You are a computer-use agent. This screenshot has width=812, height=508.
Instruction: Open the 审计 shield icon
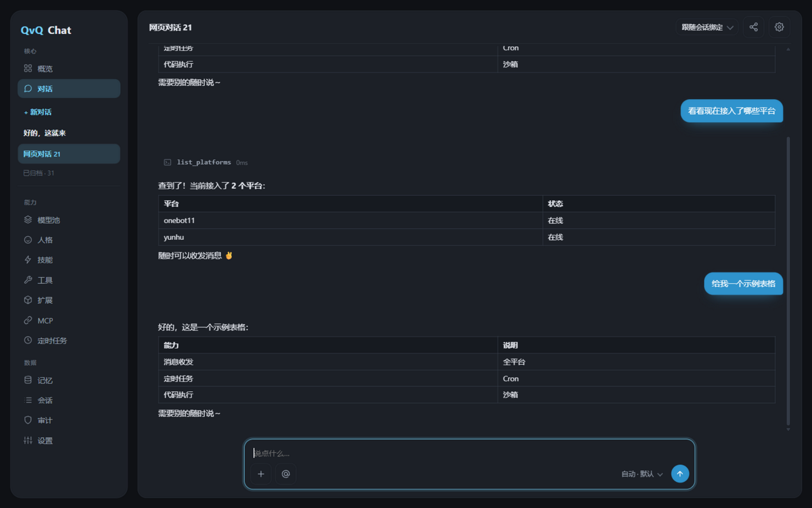(28, 421)
